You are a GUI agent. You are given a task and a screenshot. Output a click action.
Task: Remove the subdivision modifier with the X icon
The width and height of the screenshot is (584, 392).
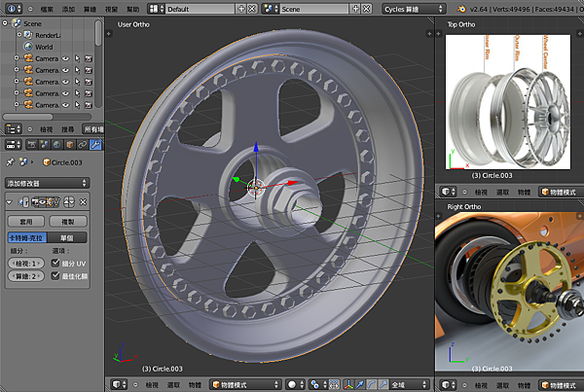tap(85, 202)
